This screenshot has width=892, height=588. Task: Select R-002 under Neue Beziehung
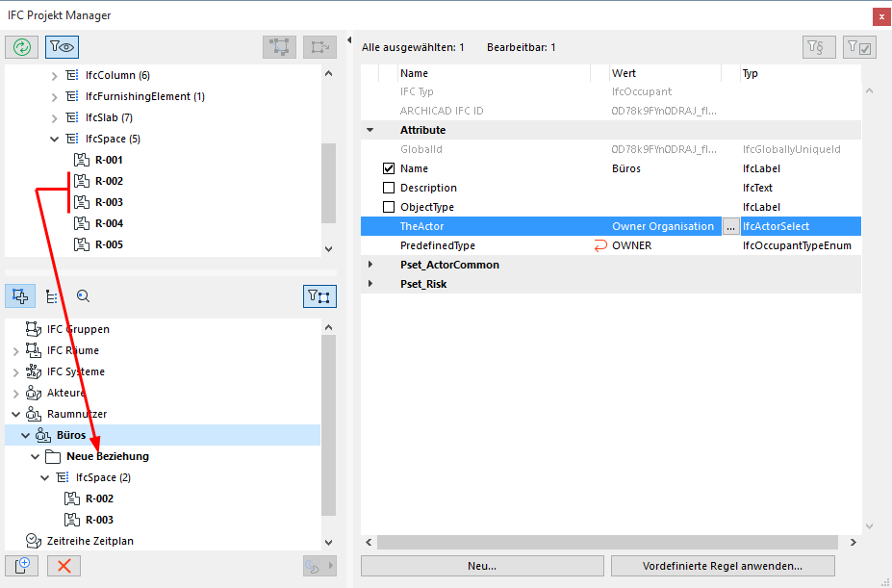pyautogui.click(x=99, y=499)
